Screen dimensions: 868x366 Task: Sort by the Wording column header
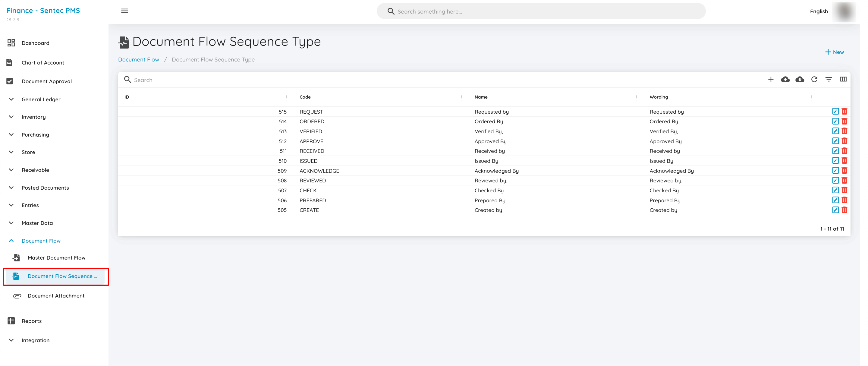tap(659, 97)
